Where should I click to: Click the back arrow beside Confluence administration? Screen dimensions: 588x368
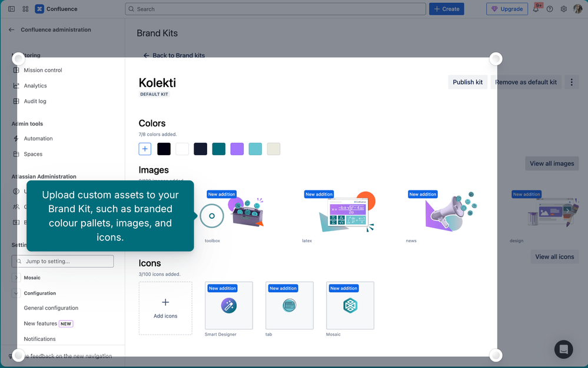tap(12, 29)
